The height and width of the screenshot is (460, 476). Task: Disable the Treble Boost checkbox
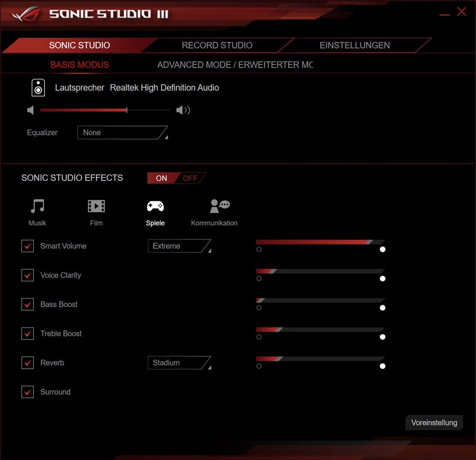point(28,333)
